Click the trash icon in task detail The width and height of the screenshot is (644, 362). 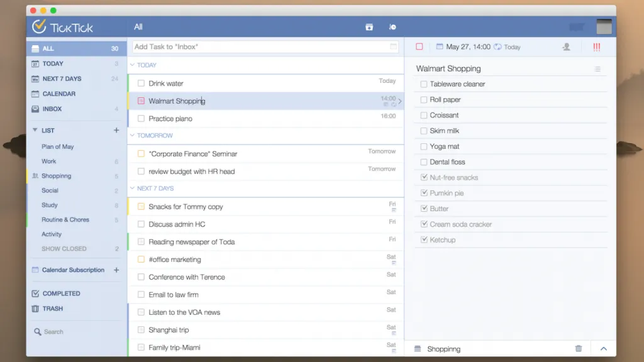click(579, 348)
